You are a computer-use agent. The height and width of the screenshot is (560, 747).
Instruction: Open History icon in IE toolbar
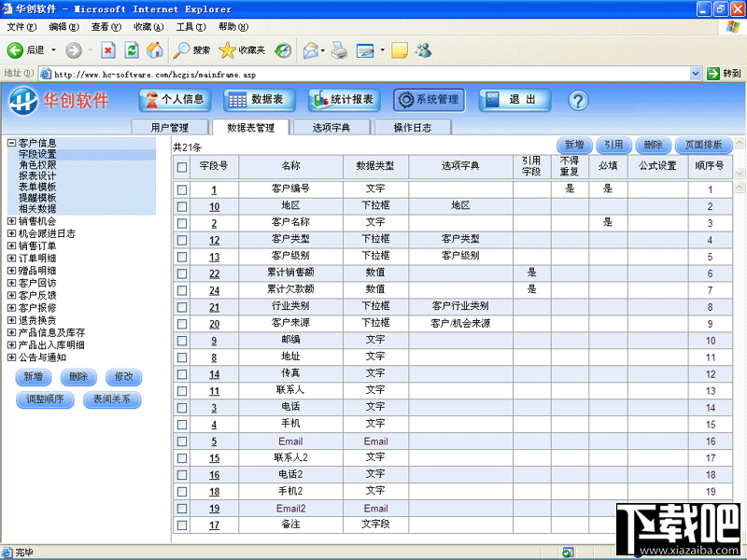(x=284, y=50)
